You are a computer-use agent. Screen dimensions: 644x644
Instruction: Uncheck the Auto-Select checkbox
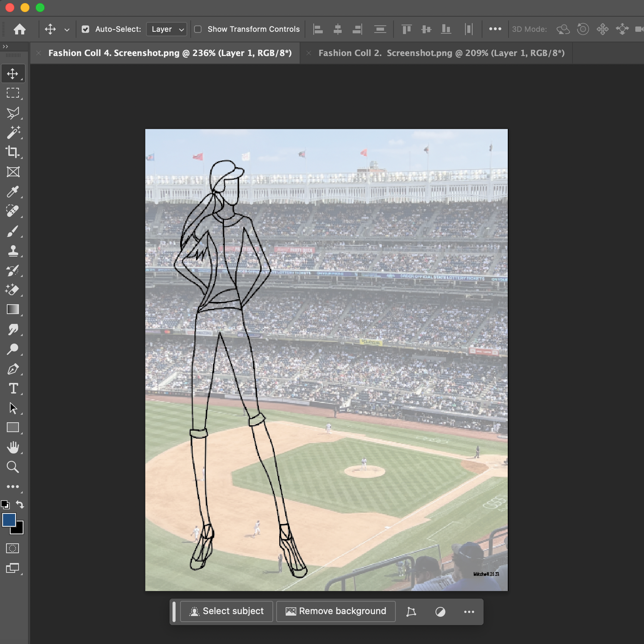86,29
